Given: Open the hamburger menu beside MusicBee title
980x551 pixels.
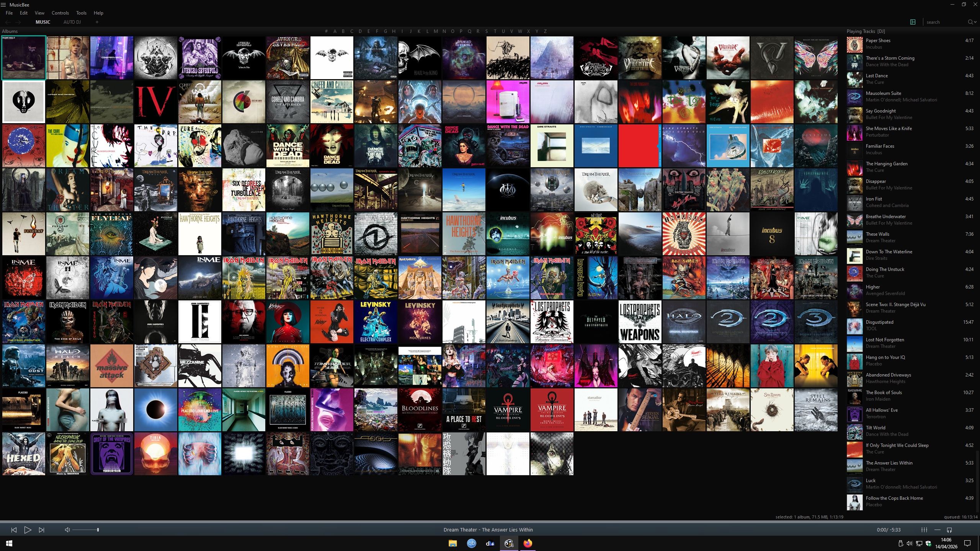Looking at the screenshot, I should click(3, 5).
